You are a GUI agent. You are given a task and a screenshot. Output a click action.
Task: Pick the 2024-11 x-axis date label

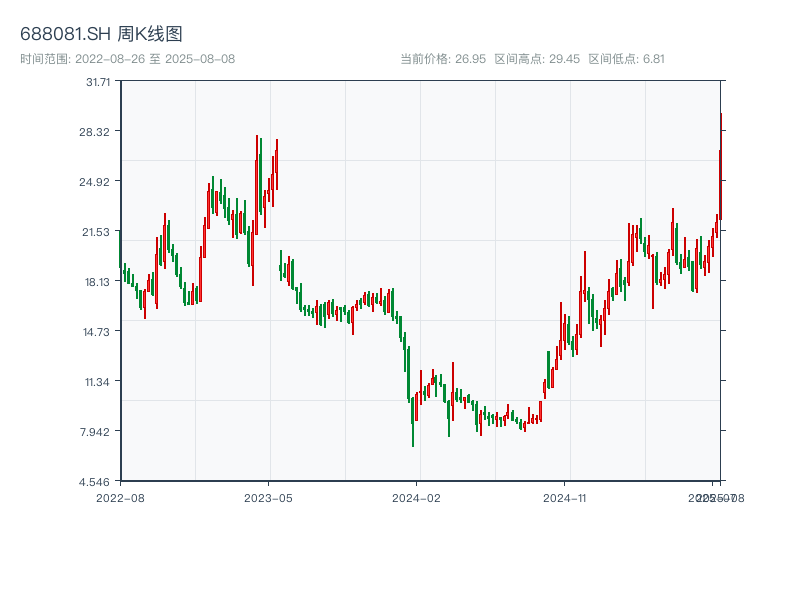point(566,497)
